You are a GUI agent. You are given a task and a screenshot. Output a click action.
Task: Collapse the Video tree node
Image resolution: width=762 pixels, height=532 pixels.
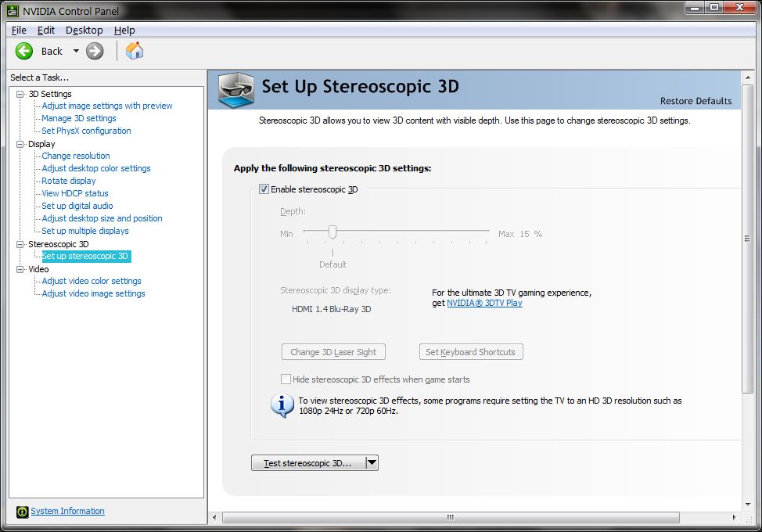[x=20, y=269]
